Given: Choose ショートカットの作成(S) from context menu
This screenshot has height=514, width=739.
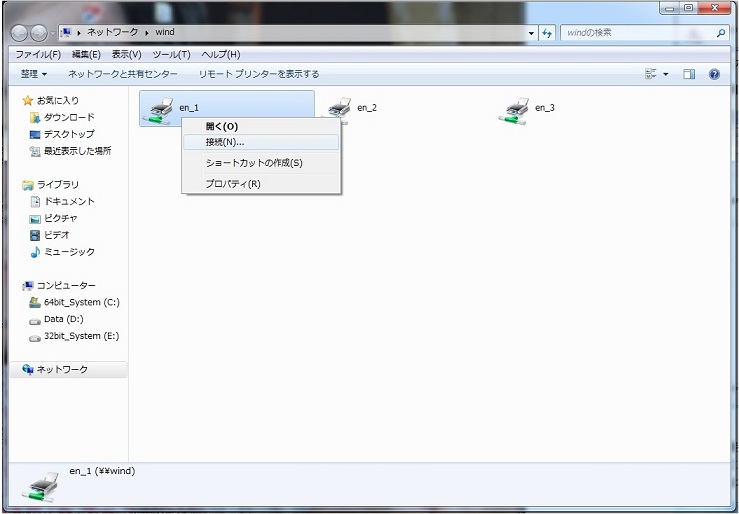Looking at the screenshot, I should point(261,163).
